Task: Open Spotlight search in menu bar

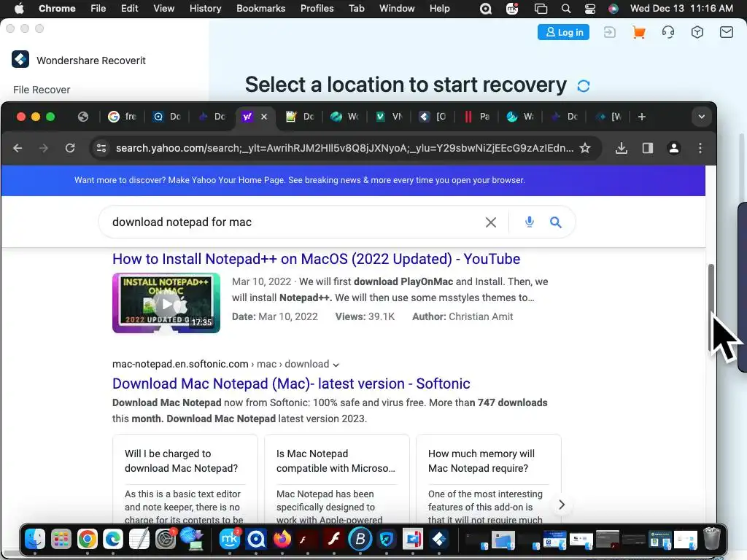Action: tap(566, 9)
